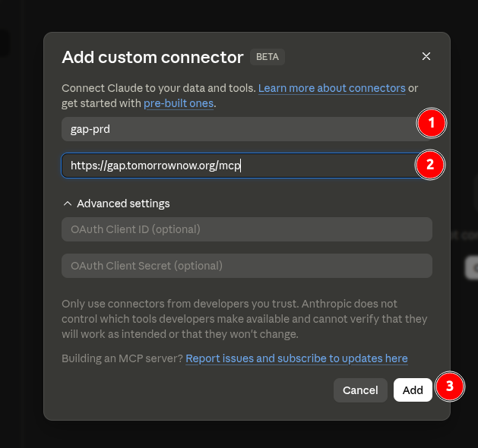The height and width of the screenshot is (448, 478).
Task: Click the Cancel button
Action: pyautogui.click(x=360, y=390)
